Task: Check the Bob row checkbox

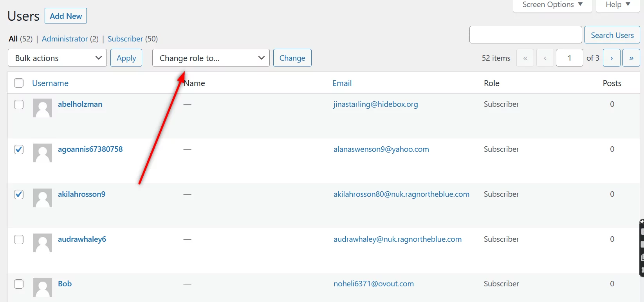Action: point(19,284)
